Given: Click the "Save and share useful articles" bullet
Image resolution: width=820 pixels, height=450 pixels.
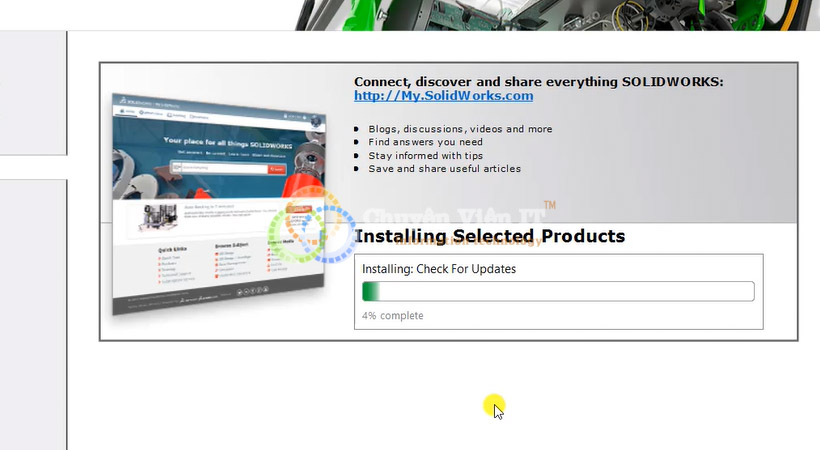Looking at the screenshot, I should click(444, 169).
